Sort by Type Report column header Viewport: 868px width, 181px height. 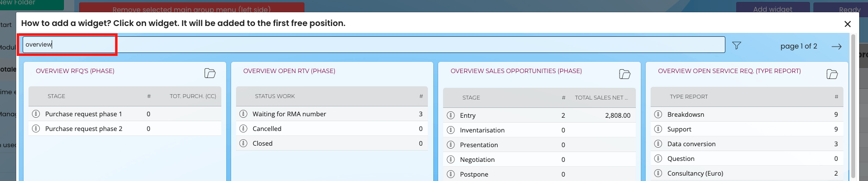tap(688, 97)
